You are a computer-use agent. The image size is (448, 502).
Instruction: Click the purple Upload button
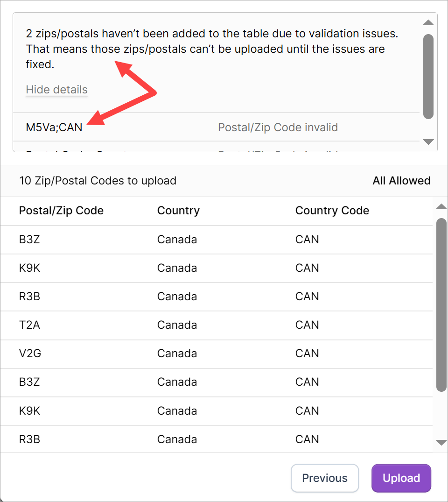tap(401, 478)
